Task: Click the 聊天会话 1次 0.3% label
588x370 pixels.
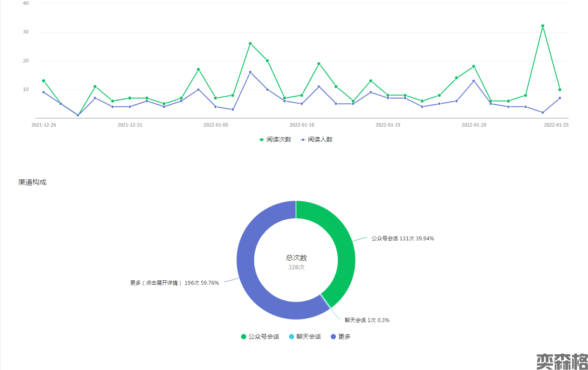Action: click(x=367, y=320)
